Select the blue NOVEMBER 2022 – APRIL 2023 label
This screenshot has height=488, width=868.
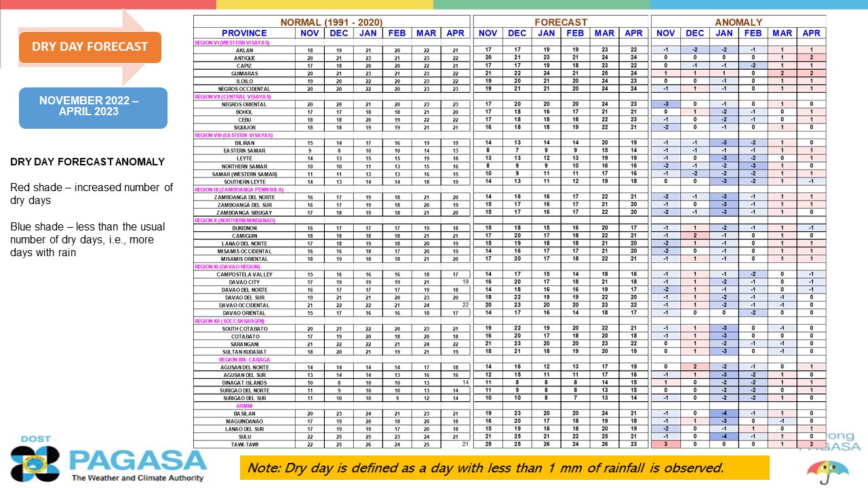coord(93,108)
